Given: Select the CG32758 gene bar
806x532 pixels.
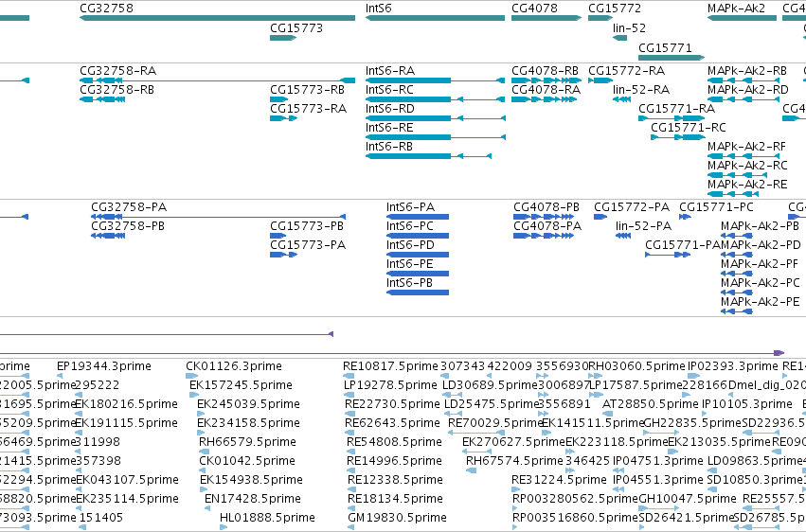Looking at the screenshot, I should (x=218, y=18).
